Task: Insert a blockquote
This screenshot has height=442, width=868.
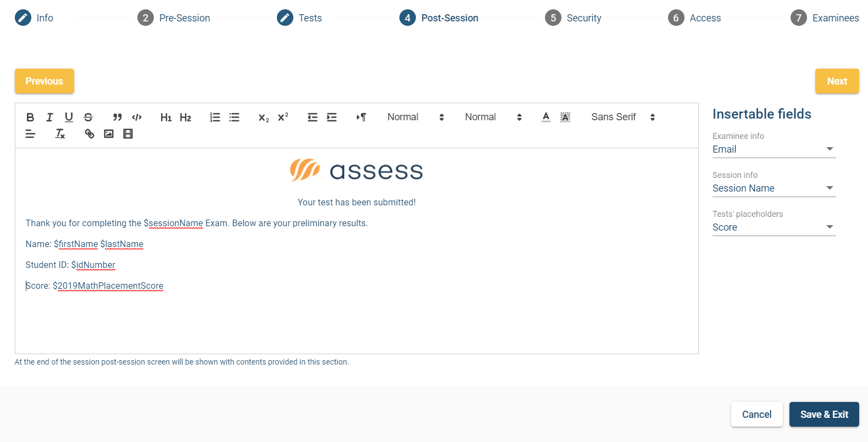Action: pos(117,117)
